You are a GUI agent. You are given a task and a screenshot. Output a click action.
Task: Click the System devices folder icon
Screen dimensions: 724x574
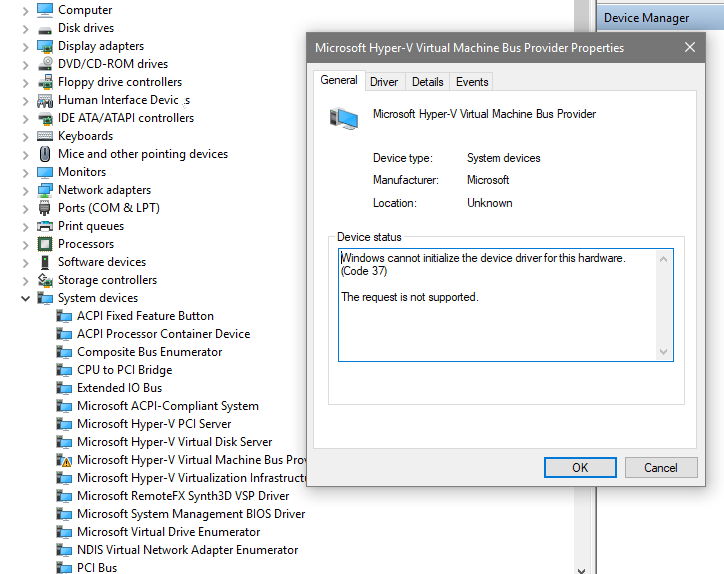click(x=45, y=298)
